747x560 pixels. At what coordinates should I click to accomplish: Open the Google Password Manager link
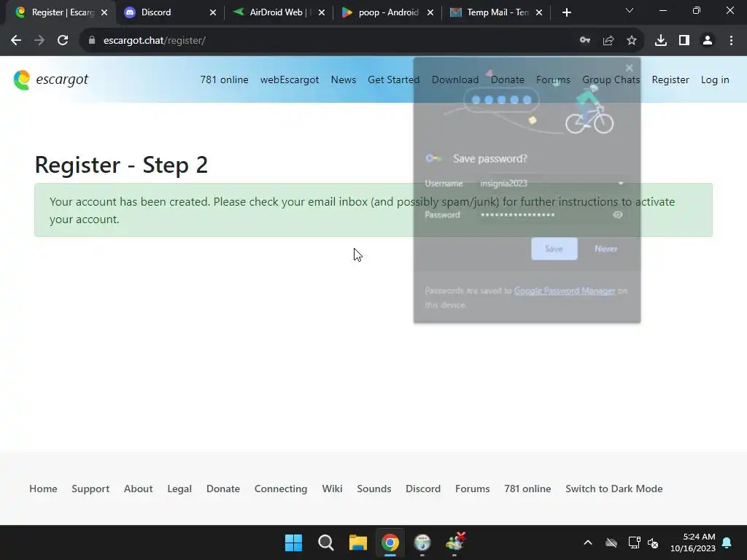[565, 290]
